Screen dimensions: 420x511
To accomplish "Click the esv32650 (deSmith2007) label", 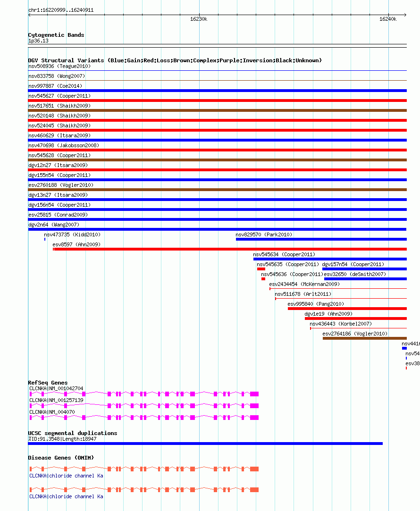I will click(355, 275).
